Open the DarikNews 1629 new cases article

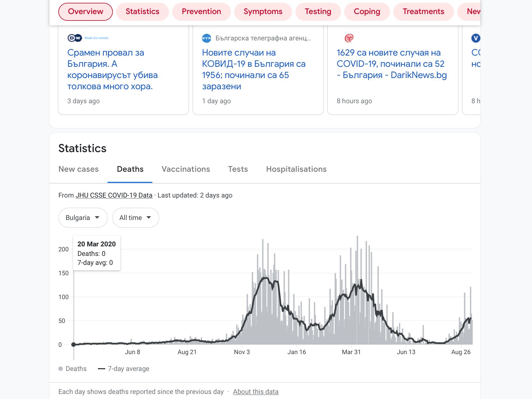tap(391, 64)
